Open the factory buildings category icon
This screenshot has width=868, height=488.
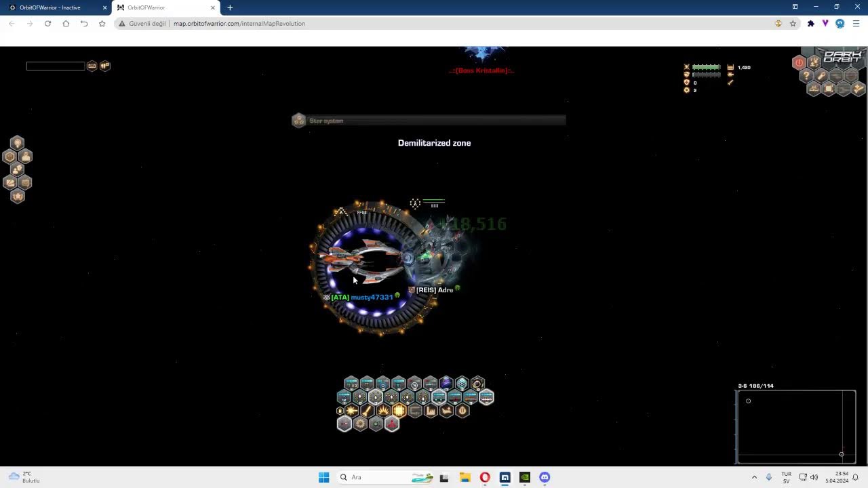tap(431, 410)
